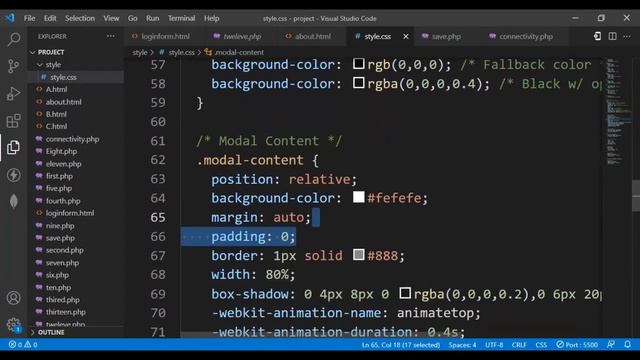Click Spaces: 4 indentation setting

[462, 345]
